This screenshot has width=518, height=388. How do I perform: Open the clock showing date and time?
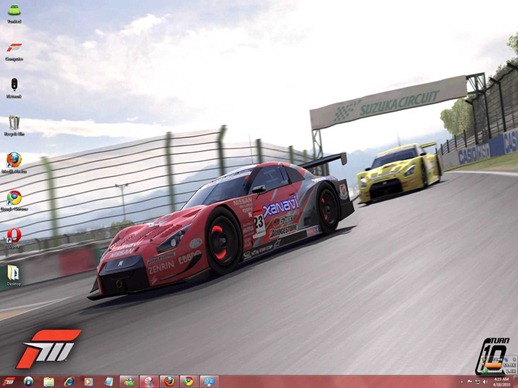click(501, 382)
